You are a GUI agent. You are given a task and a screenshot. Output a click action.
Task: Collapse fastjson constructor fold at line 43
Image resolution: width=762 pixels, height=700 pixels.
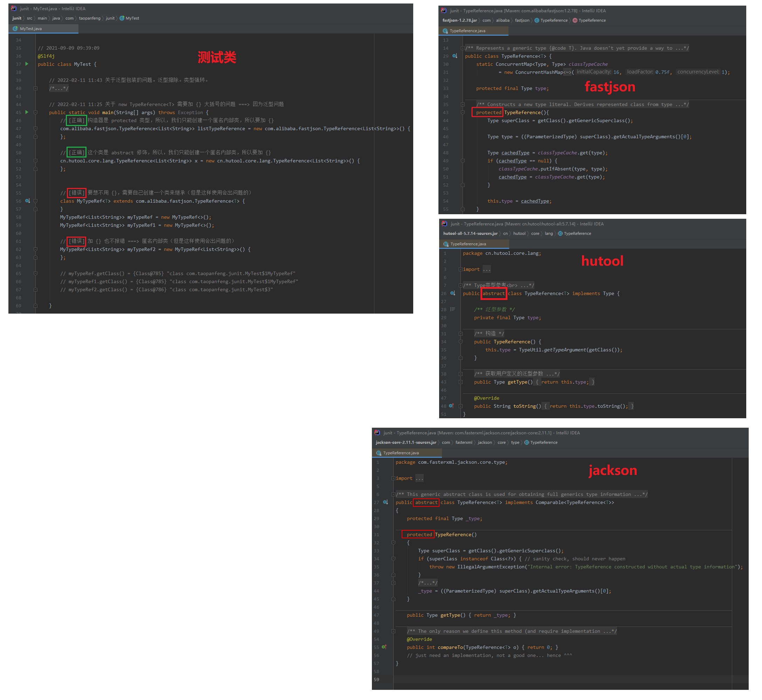click(463, 112)
